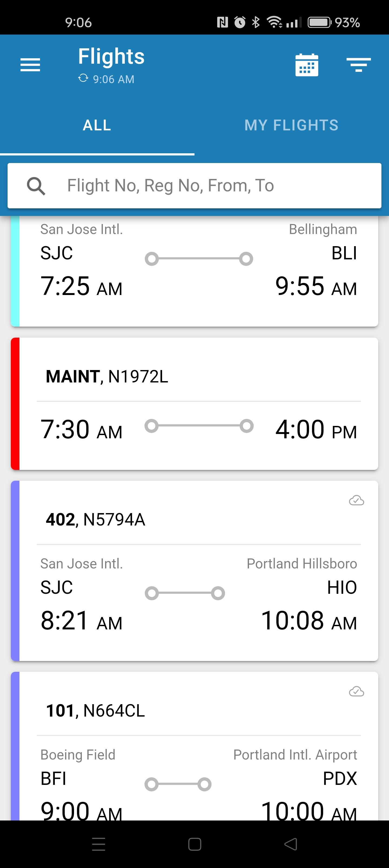Tap the search magnifier icon
Image resolution: width=389 pixels, height=868 pixels.
36,186
